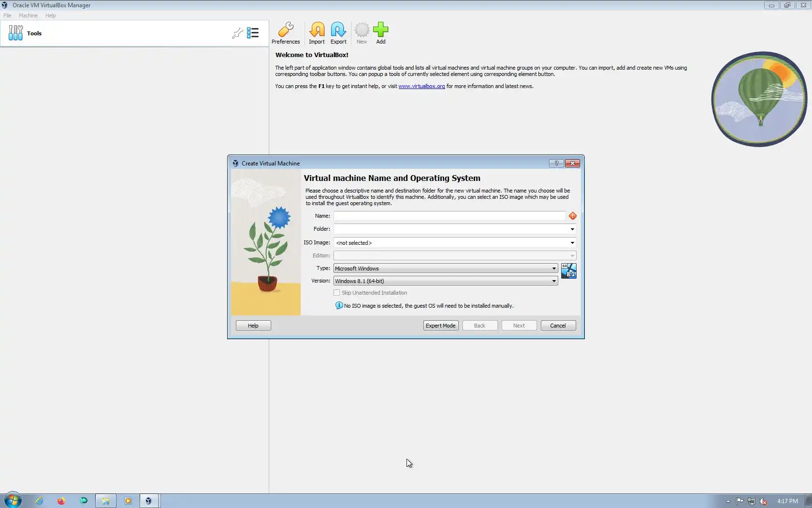Open the www.virtualbox.org link
This screenshot has width=812, height=508.
coord(421,86)
